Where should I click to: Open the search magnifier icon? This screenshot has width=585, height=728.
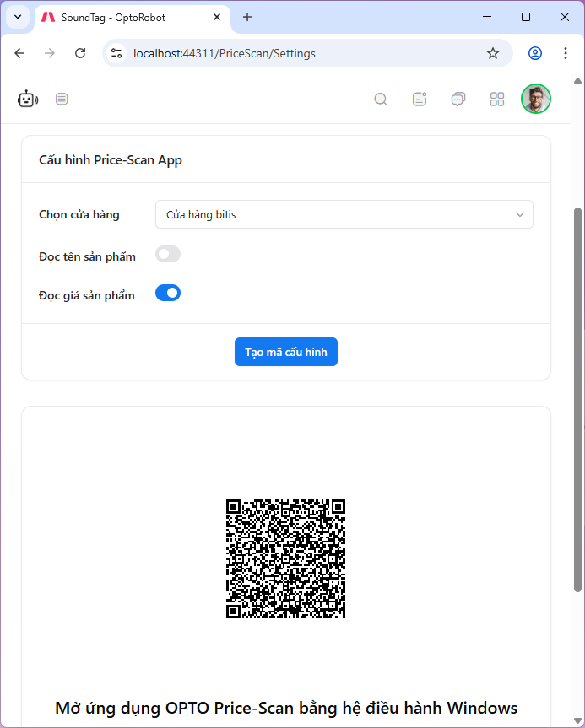click(381, 99)
